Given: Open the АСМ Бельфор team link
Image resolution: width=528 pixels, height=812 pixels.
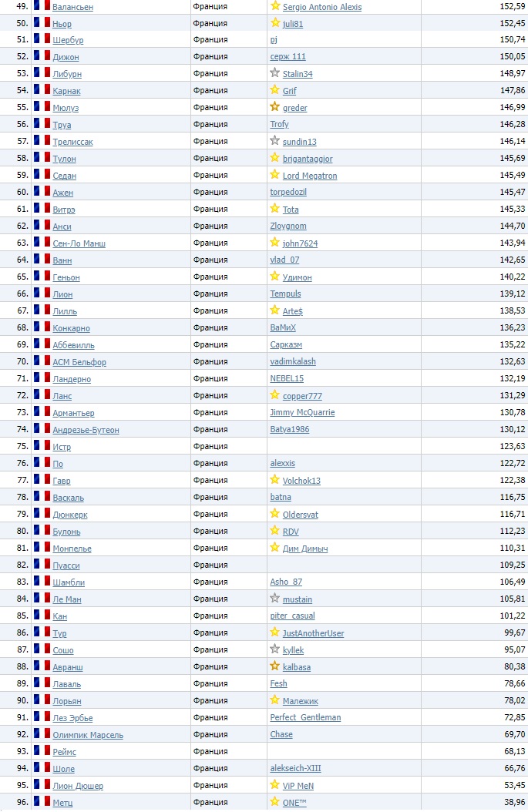Looking at the screenshot, I should point(79,362).
